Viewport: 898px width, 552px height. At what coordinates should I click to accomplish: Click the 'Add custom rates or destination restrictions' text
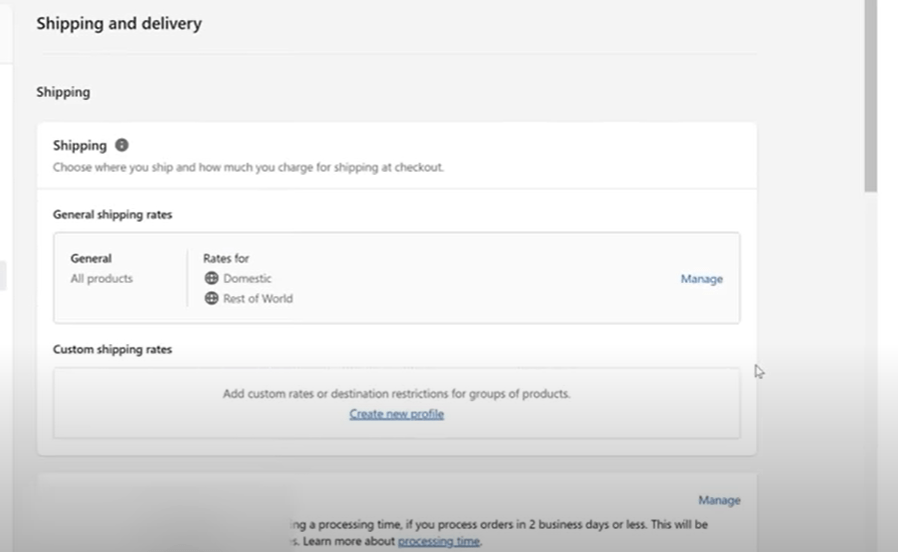coord(396,394)
